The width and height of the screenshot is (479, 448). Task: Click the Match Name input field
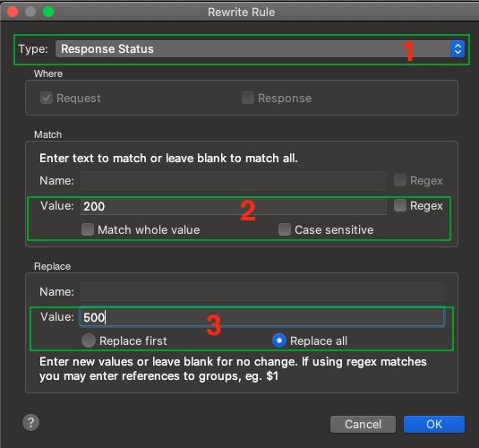click(234, 181)
